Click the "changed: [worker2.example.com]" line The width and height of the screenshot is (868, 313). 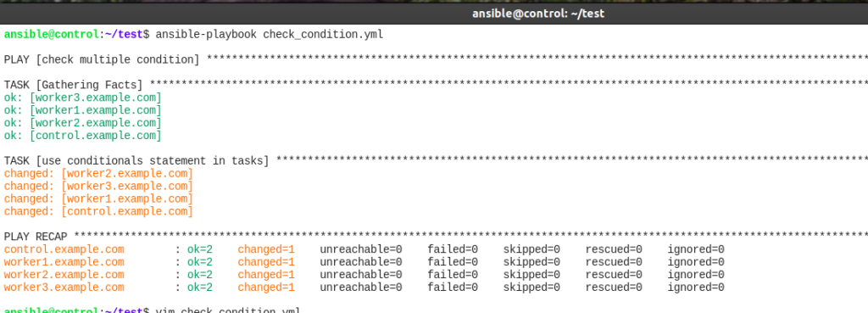[98, 174]
